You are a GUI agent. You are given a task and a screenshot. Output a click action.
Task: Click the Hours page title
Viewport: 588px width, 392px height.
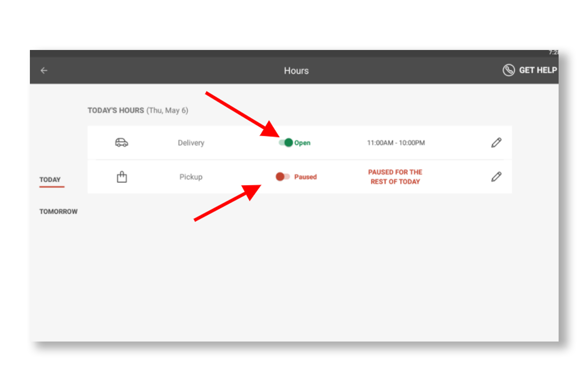[296, 71]
